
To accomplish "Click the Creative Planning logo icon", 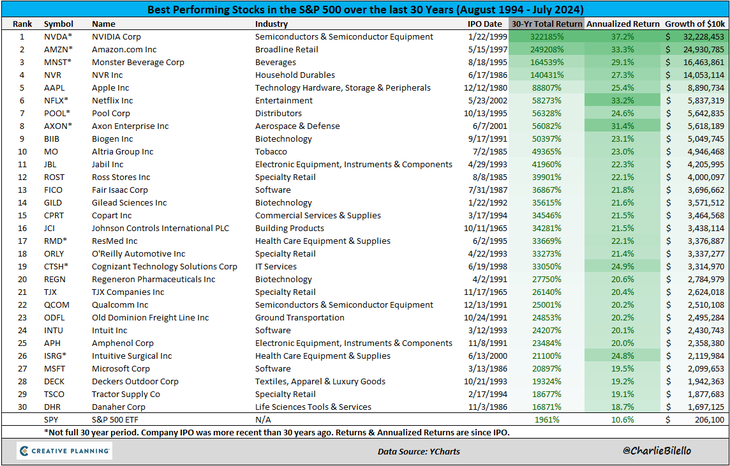I will click(15, 450).
